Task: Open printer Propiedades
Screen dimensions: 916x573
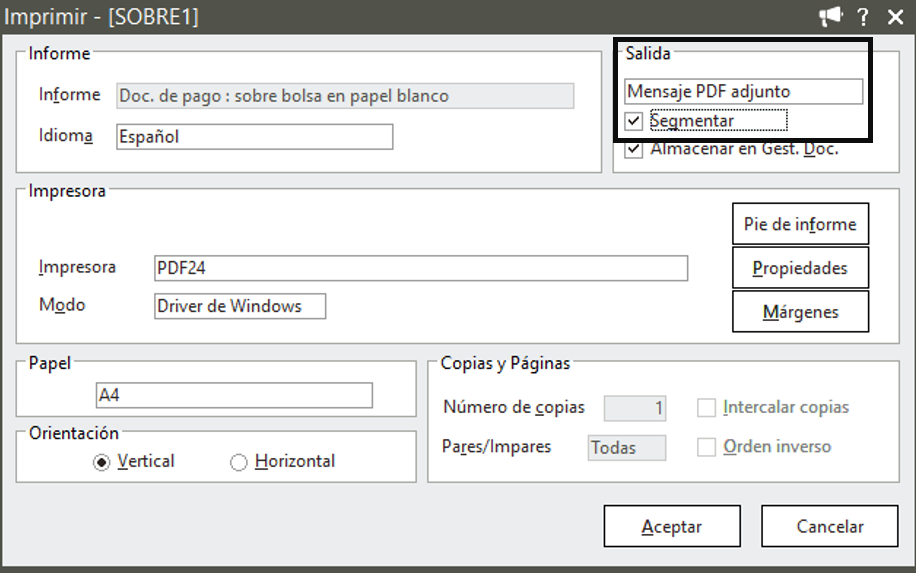Action: [800, 268]
